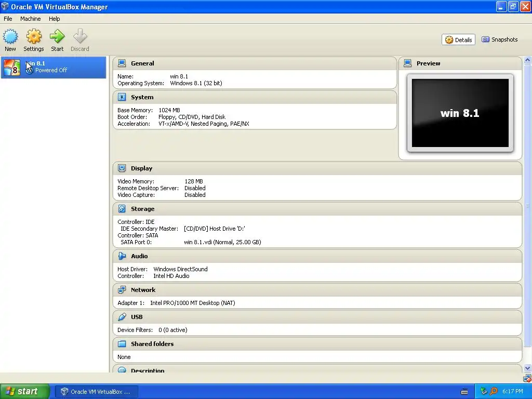Click the Storage section disk icon

(x=122, y=209)
